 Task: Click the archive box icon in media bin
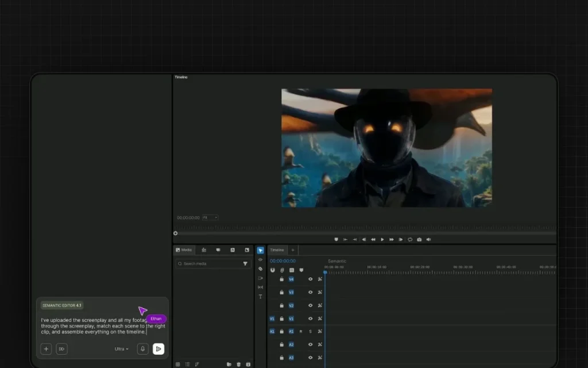tap(248, 364)
